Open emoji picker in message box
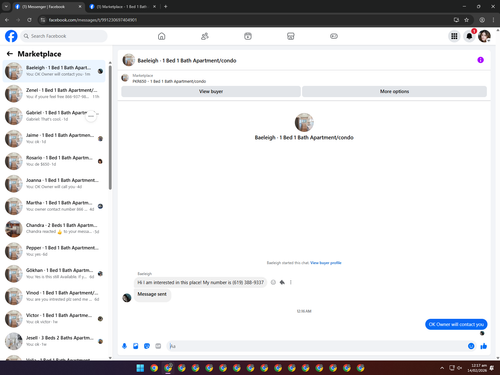The height and width of the screenshot is (375, 500). [471, 346]
